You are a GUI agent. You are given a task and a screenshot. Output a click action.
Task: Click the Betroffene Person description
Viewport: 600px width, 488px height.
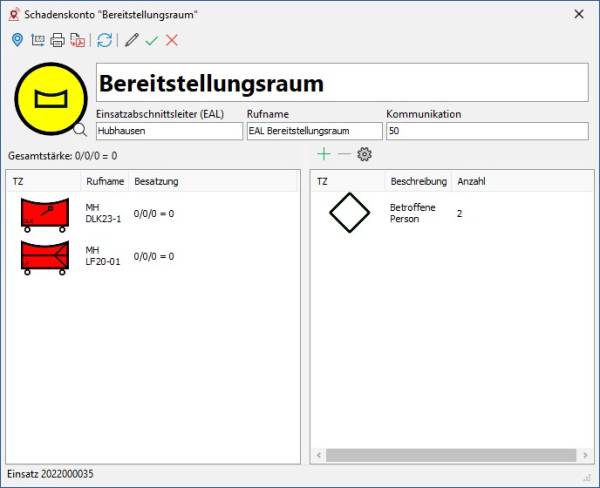(x=412, y=213)
